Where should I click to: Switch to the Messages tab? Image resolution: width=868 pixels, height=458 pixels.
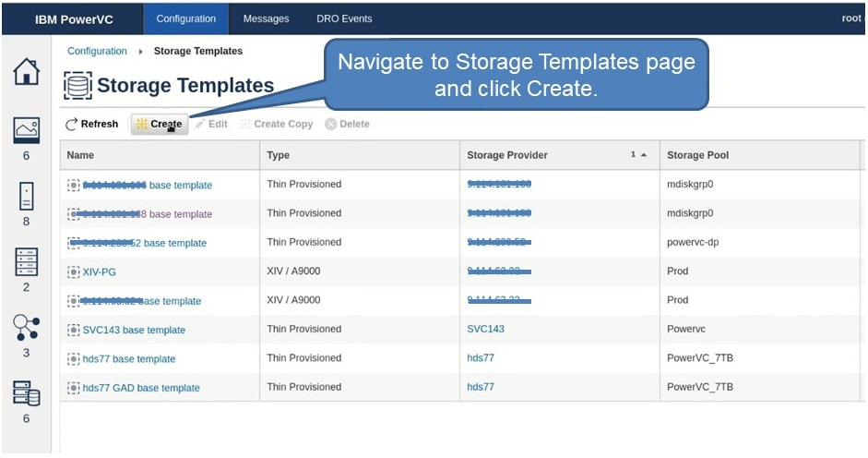[267, 18]
